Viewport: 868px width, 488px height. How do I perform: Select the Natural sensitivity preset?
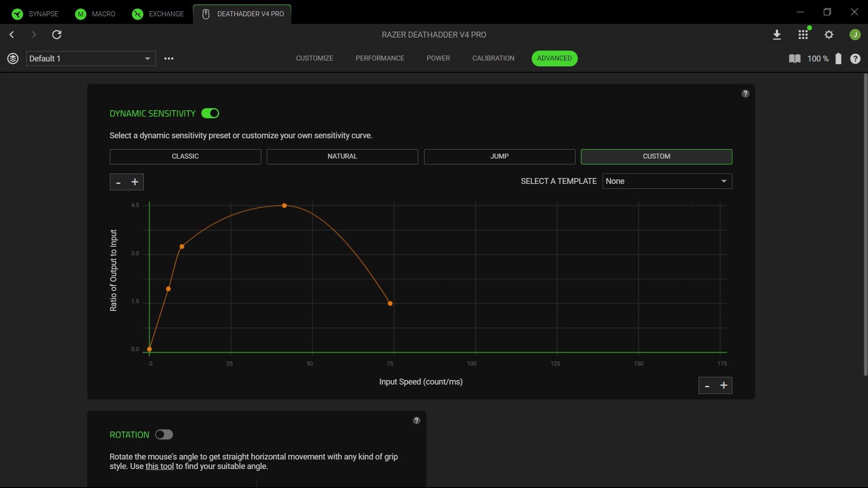(342, 156)
